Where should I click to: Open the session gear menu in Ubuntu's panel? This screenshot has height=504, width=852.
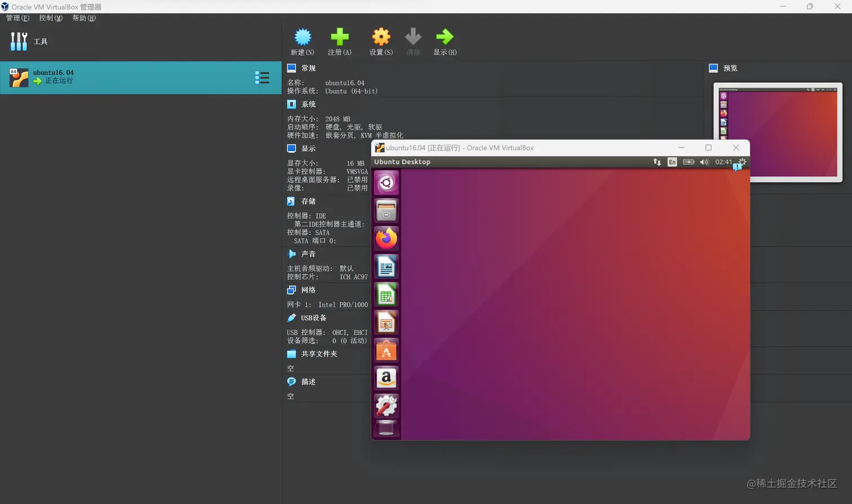pyautogui.click(x=742, y=162)
